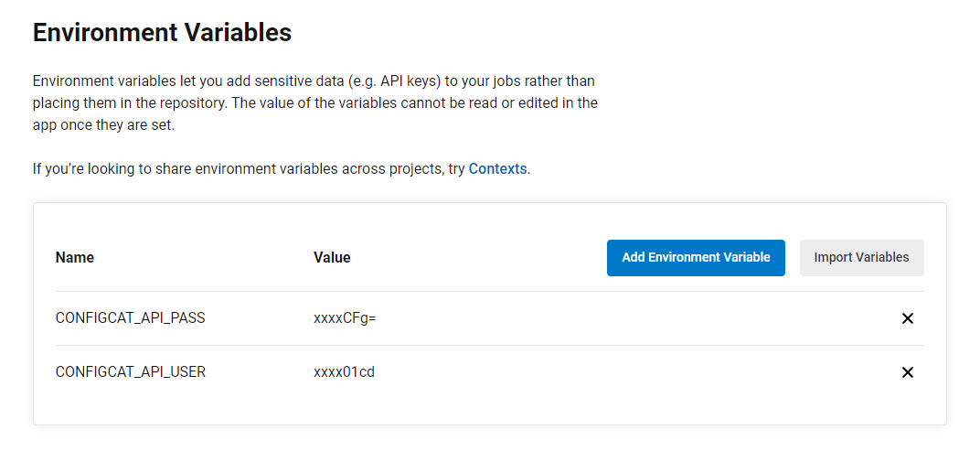The image size is (980, 451).
Task: Select the CONFIGCAT_API_USER variable name
Action: [130, 372]
